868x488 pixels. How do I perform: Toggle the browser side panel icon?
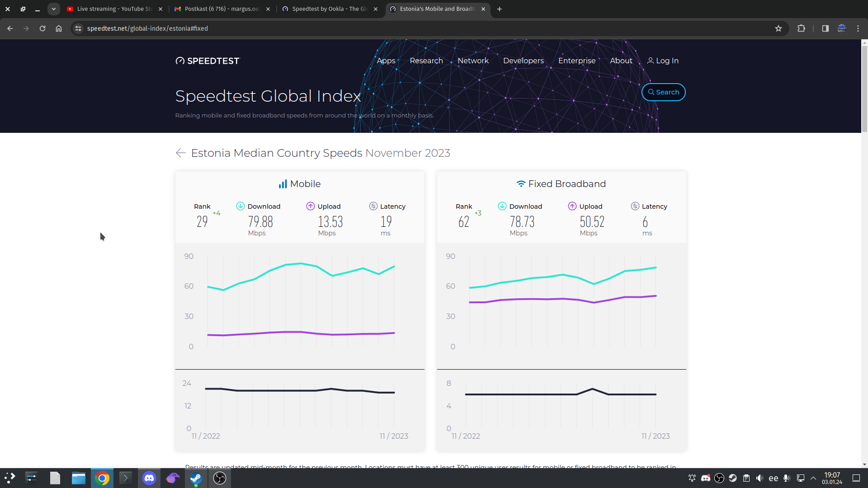pyautogui.click(x=826, y=28)
